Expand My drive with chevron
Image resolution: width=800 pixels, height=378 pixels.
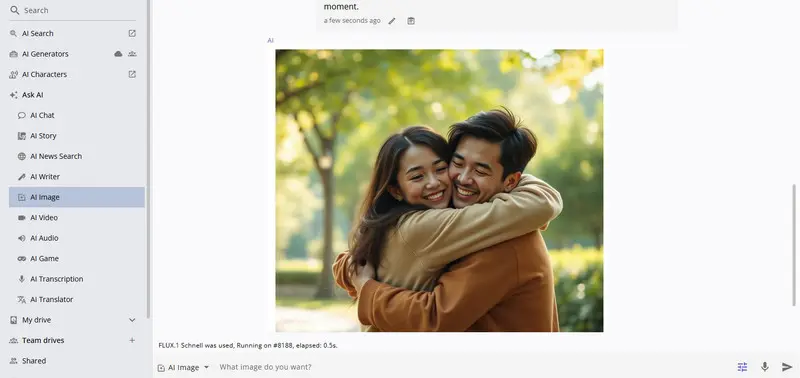[x=132, y=320]
